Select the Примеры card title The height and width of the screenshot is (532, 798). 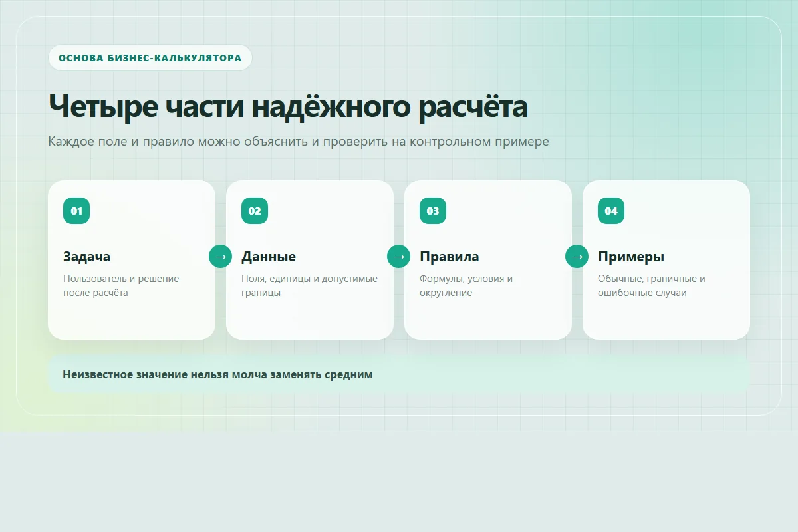pos(631,257)
